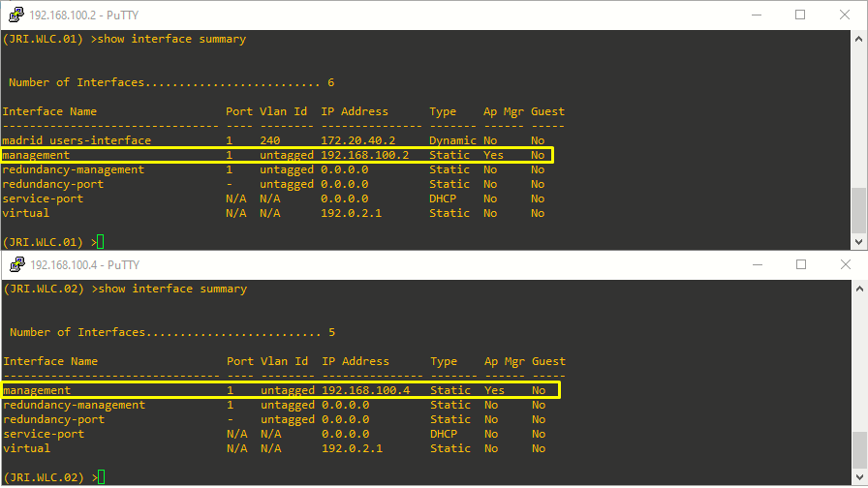
Task: Click the green cursor at the WLC.02 prompt
Action: click(x=101, y=477)
